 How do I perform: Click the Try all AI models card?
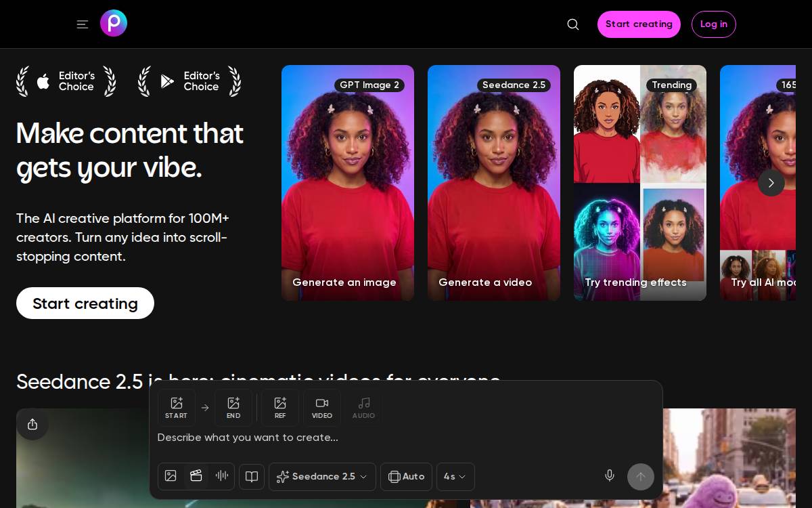point(758,183)
